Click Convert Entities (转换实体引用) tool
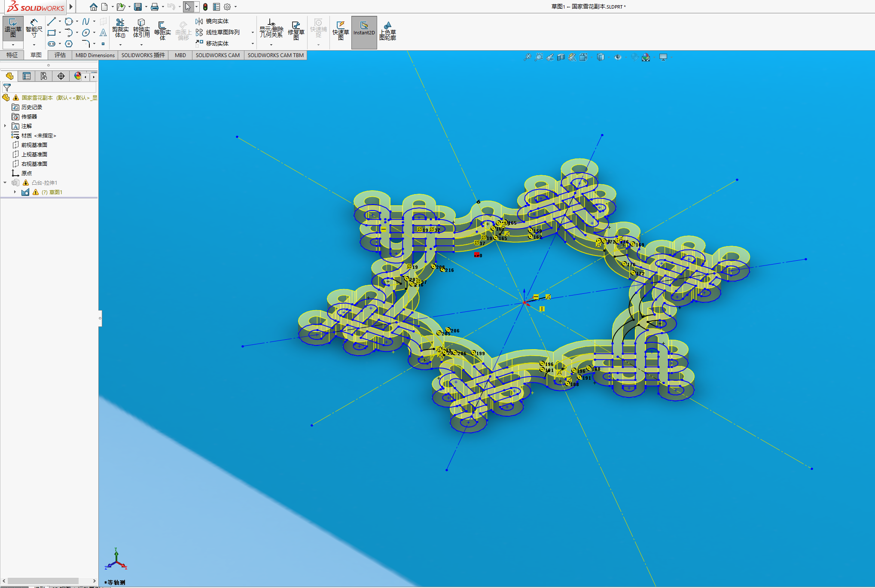Screen dimensions: 875x588 click(141, 28)
